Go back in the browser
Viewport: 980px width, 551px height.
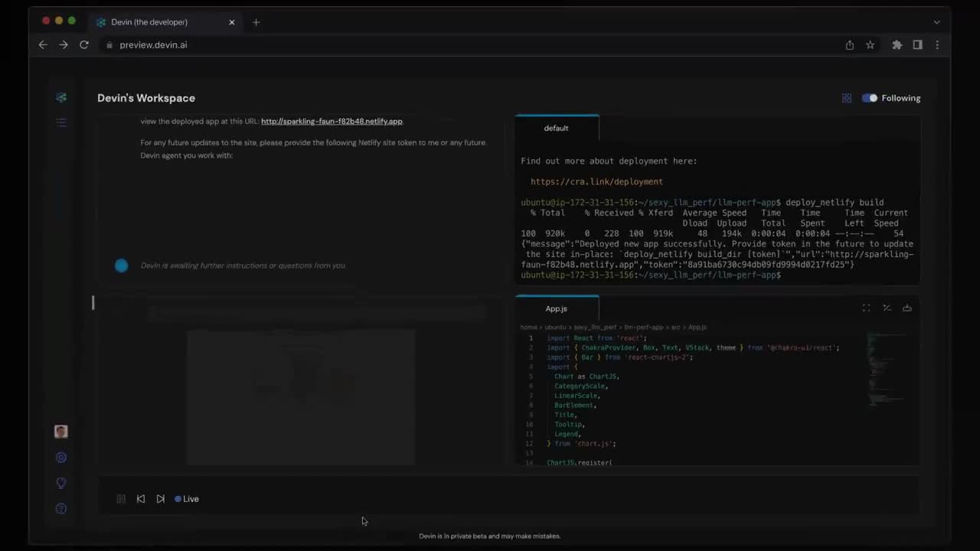43,45
